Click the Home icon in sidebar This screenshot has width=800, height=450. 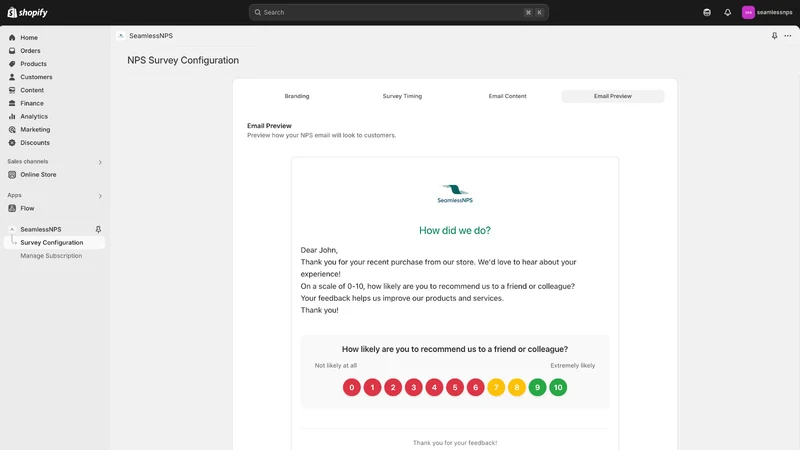click(12, 37)
